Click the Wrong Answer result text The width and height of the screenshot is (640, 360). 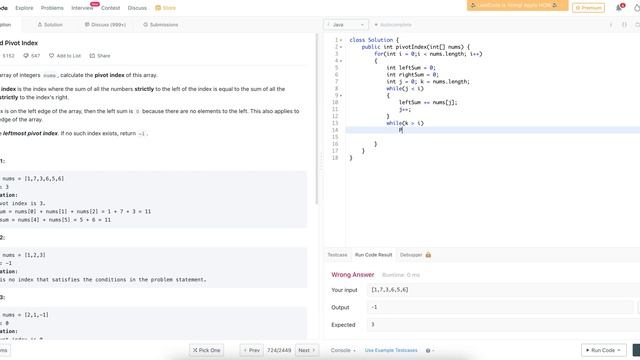click(353, 275)
